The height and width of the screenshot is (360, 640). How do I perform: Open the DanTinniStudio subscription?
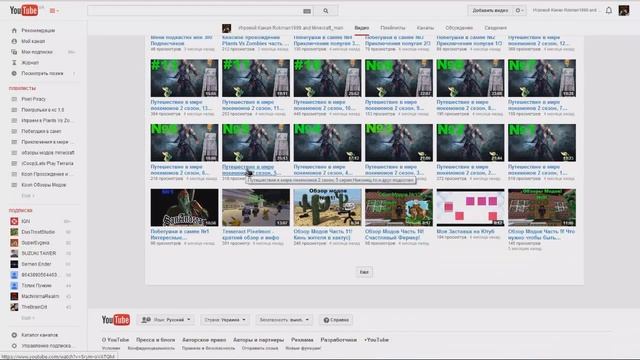point(38,232)
